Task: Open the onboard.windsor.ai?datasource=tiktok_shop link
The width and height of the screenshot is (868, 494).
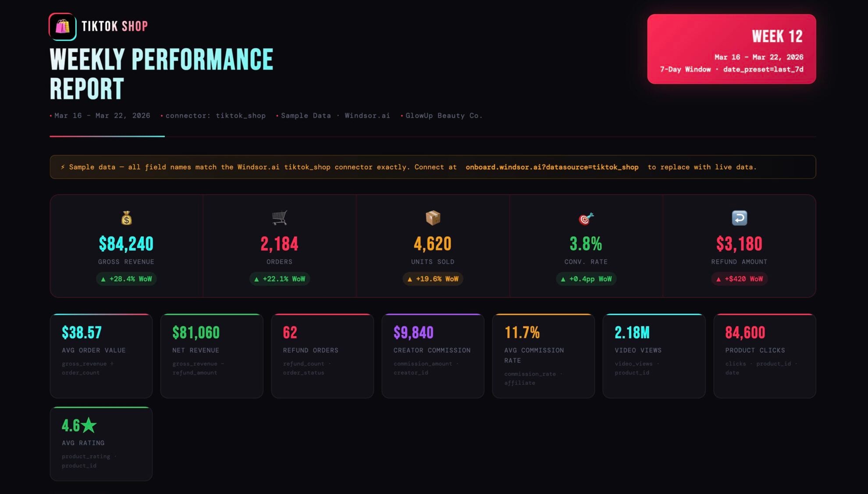Action: (x=552, y=167)
